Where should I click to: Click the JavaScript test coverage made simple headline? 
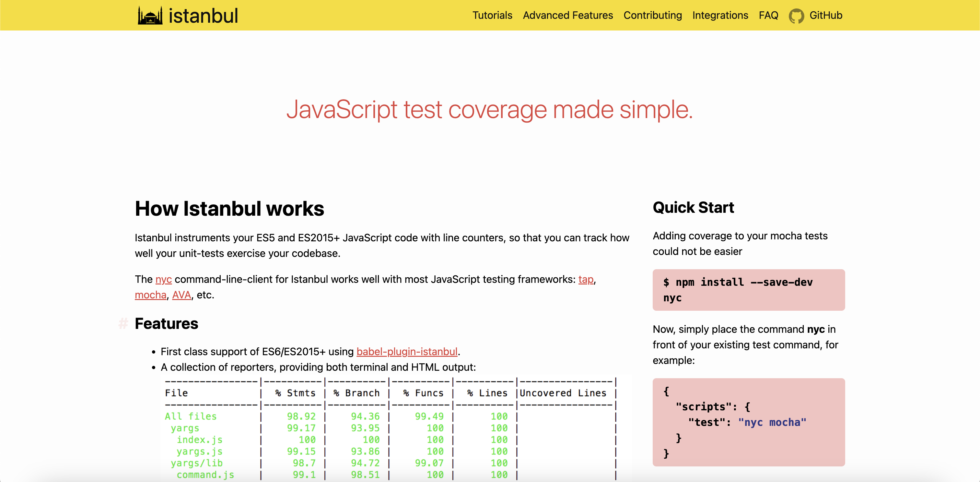click(490, 110)
